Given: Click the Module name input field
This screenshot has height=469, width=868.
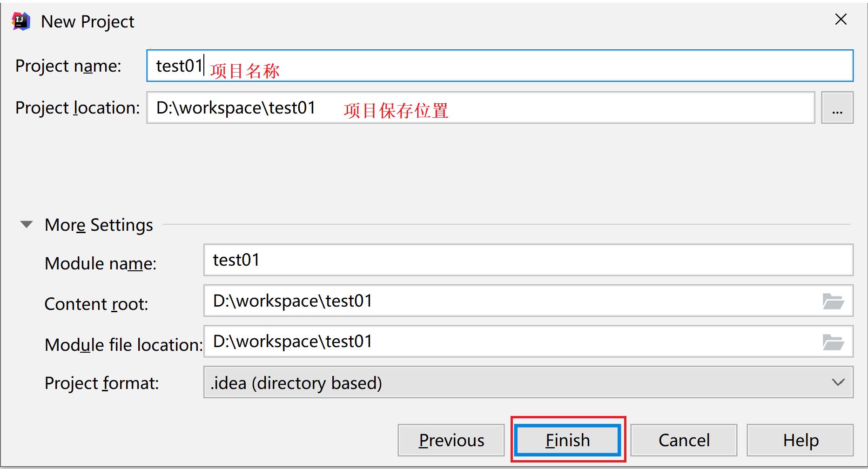Looking at the screenshot, I should 528,260.
